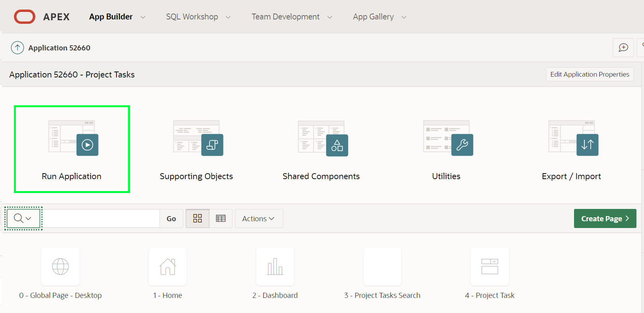Open the 1 - Home page icon

168,267
